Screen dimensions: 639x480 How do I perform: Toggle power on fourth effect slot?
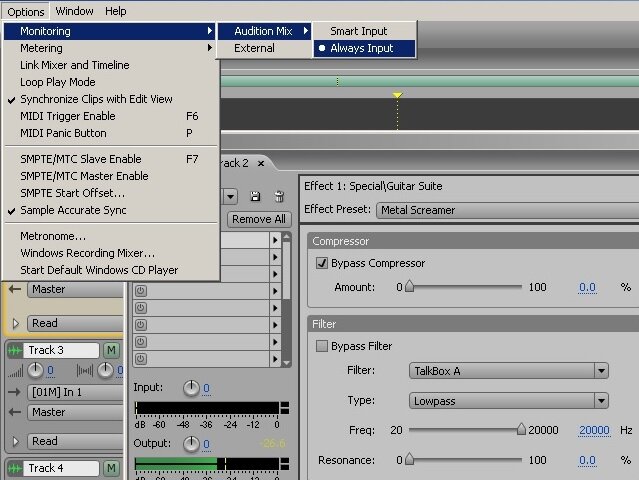tap(141, 291)
